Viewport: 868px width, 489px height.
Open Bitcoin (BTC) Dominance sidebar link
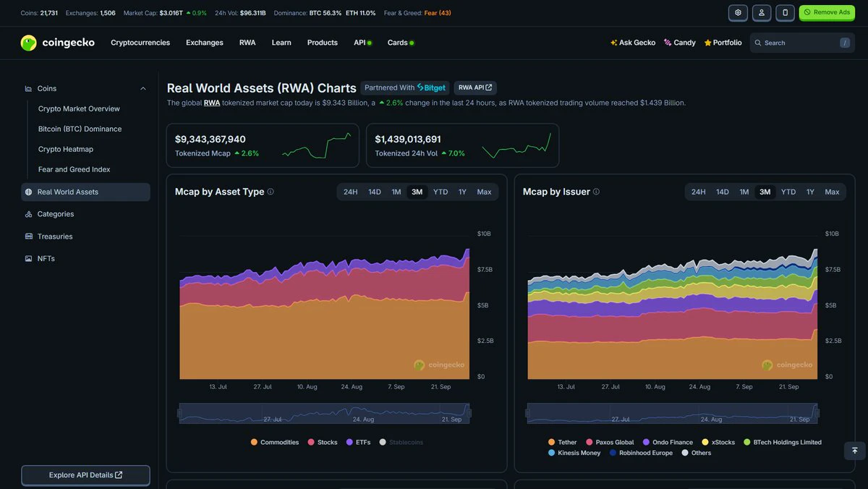click(80, 129)
